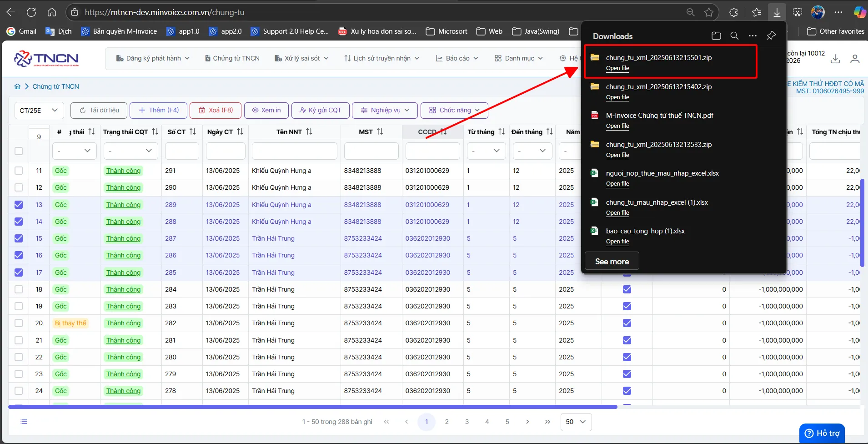Toggle the select-all header checkbox
The width and height of the screenshot is (868, 444).
(19, 151)
